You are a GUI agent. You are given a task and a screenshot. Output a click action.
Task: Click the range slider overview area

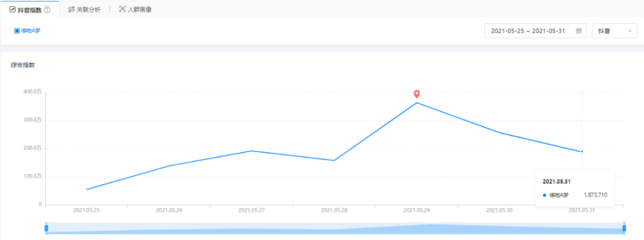pos(335,228)
